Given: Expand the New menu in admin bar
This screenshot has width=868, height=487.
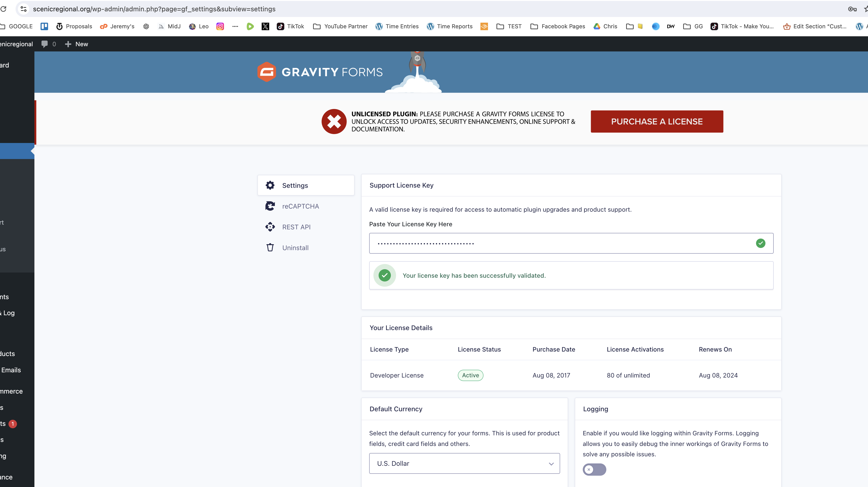Looking at the screenshot, I should click(77, 44).
